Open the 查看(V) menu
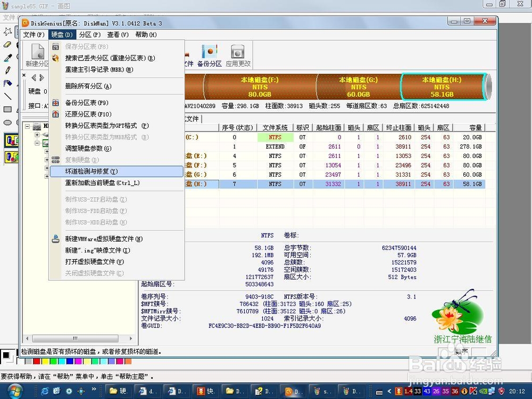The image size is (532, 399). click(118, 35)
